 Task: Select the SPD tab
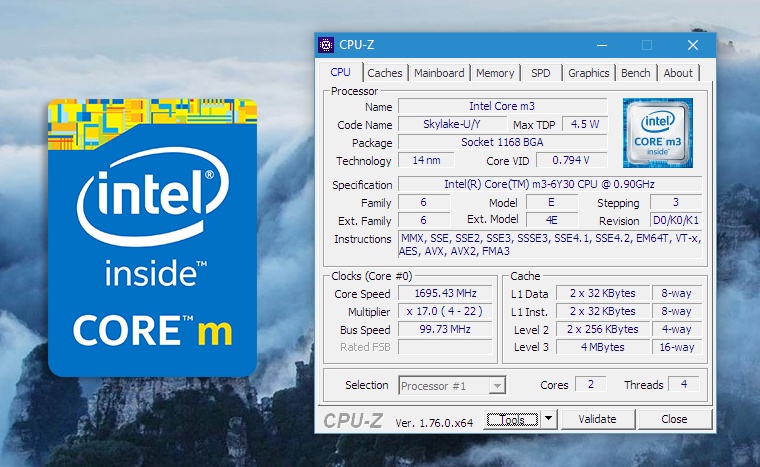coord(540,73)
